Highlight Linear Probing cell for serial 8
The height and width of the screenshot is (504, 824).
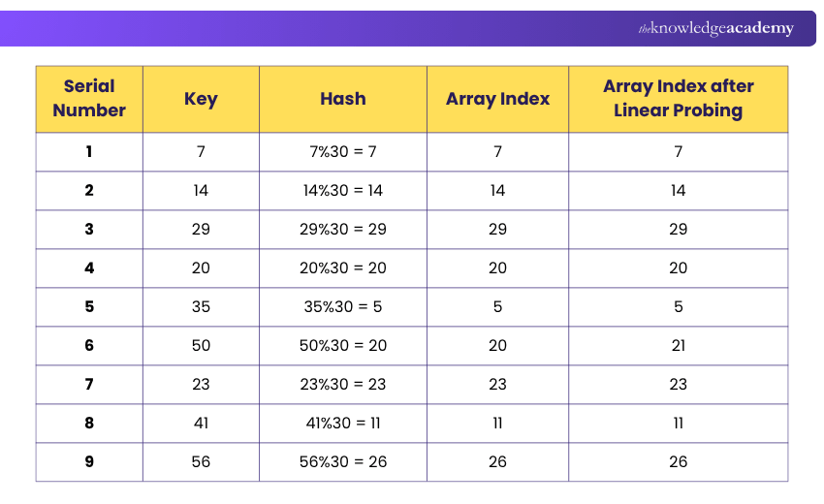point(678,423)
